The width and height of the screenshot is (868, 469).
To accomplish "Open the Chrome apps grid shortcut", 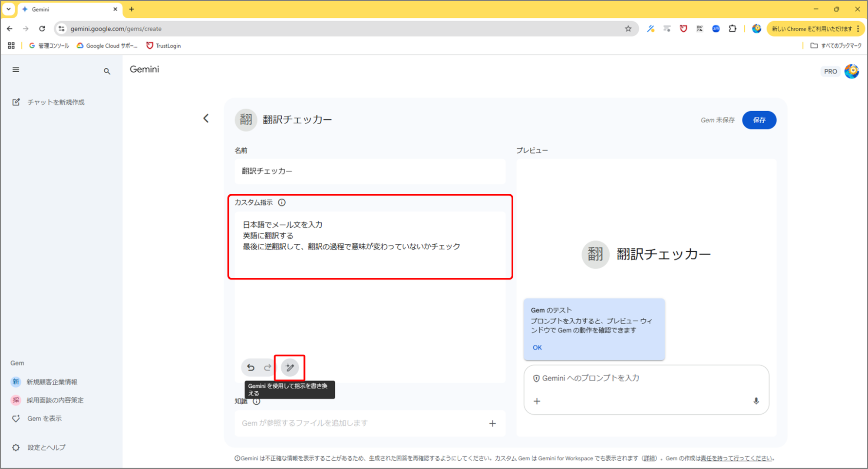I will click(11, 46).
